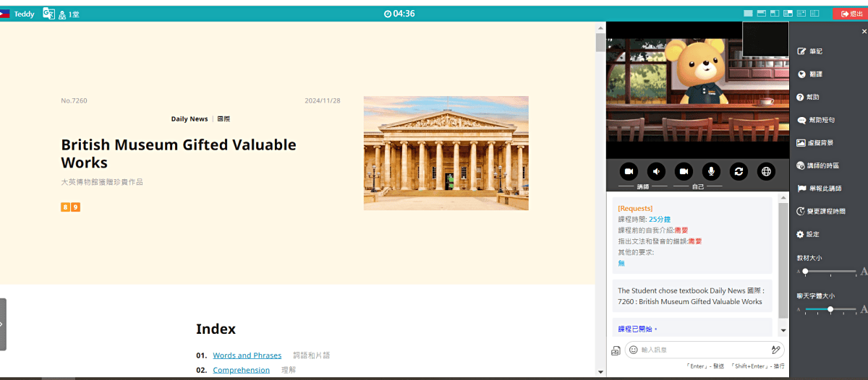Select the fourth layout icon in top bar
Viewport: 868px width, 380px height.
788,14
